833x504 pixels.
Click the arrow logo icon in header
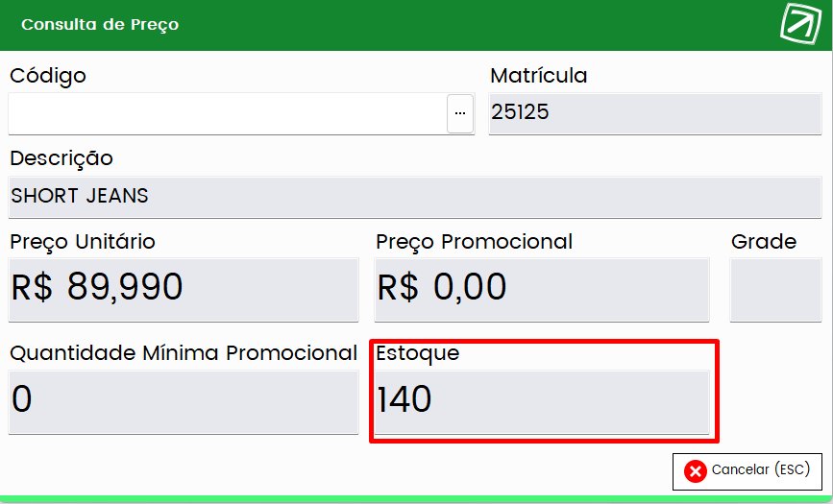(801, 23)
